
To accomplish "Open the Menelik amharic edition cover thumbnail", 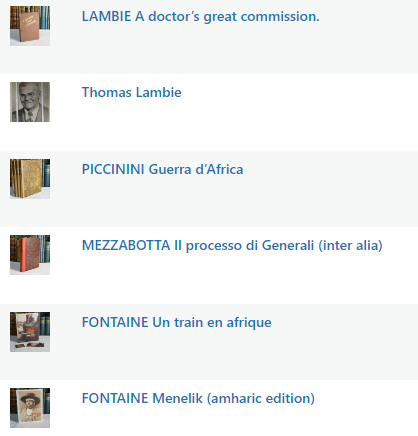I will coord(30,408).
